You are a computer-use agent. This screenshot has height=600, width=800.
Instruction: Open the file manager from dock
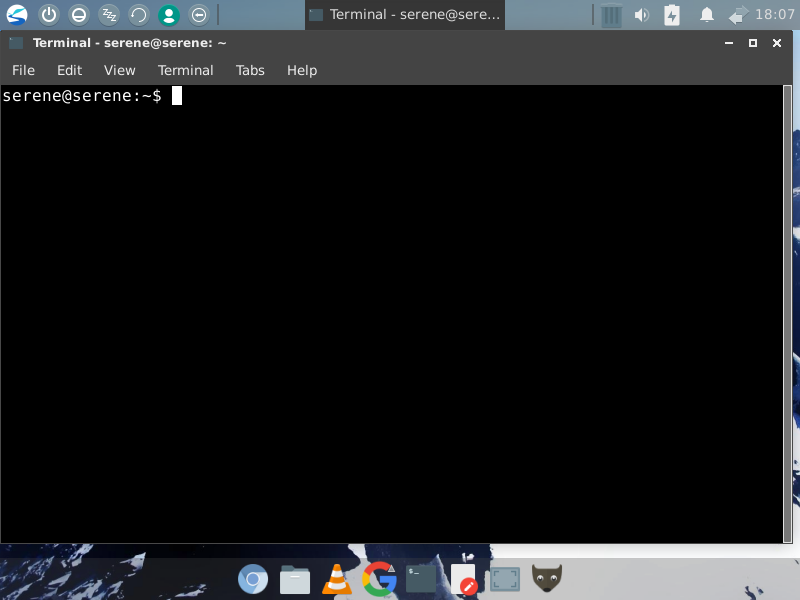[x=295, y=580]
